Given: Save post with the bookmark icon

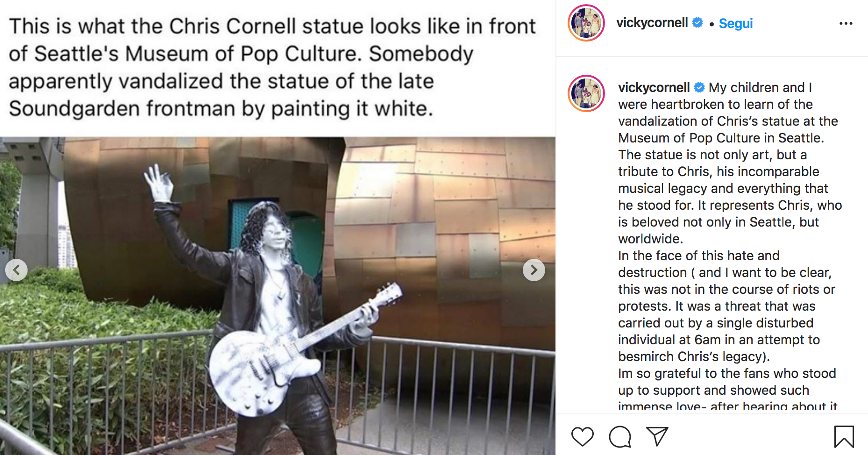Looking at the screenshot, I should point(844,437).
